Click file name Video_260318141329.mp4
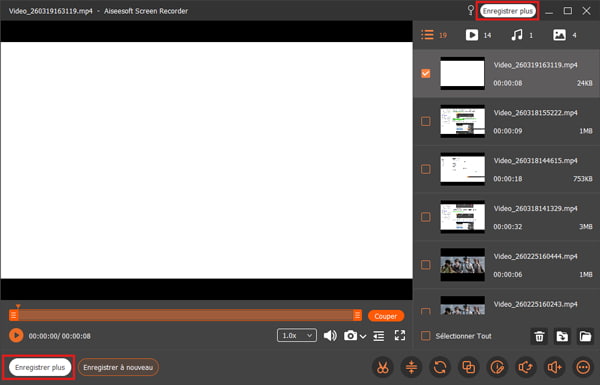Screen dimensions: 600x385 pos(535,209)
